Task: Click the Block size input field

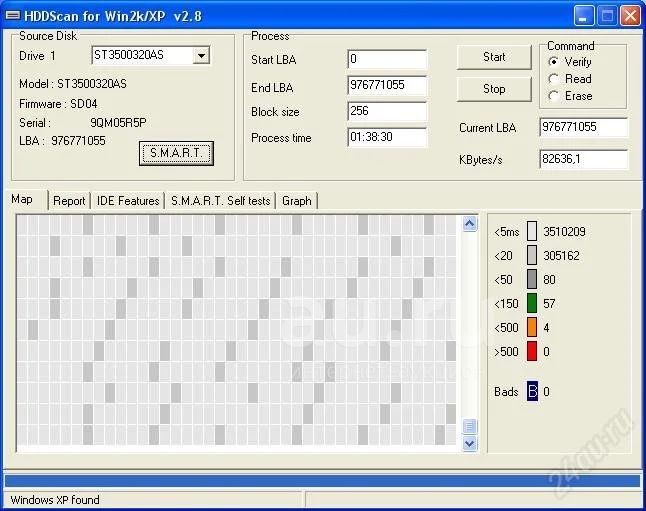Action: tap(387, 111)
